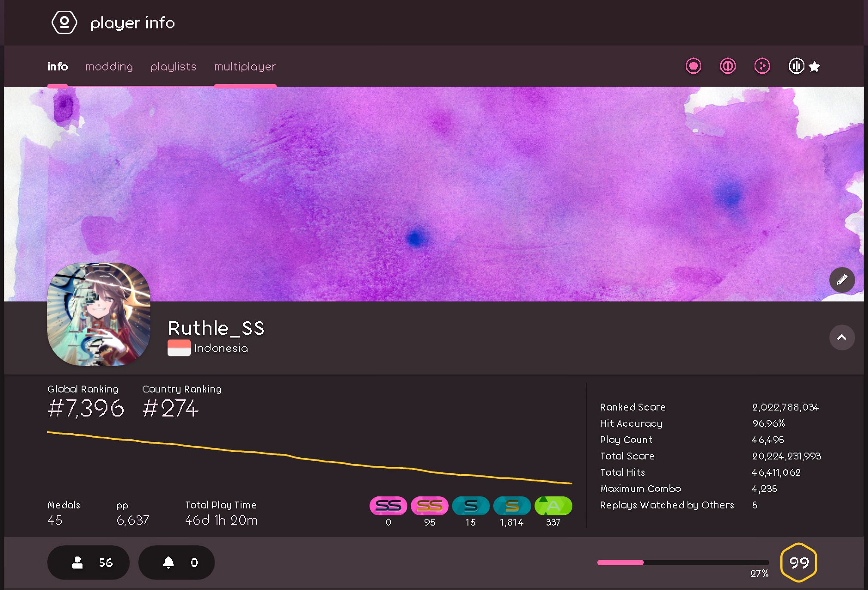This screenshot has height=590, width=868.
Task: Click the pencil edit cover icon
Action: click(841, 280)
